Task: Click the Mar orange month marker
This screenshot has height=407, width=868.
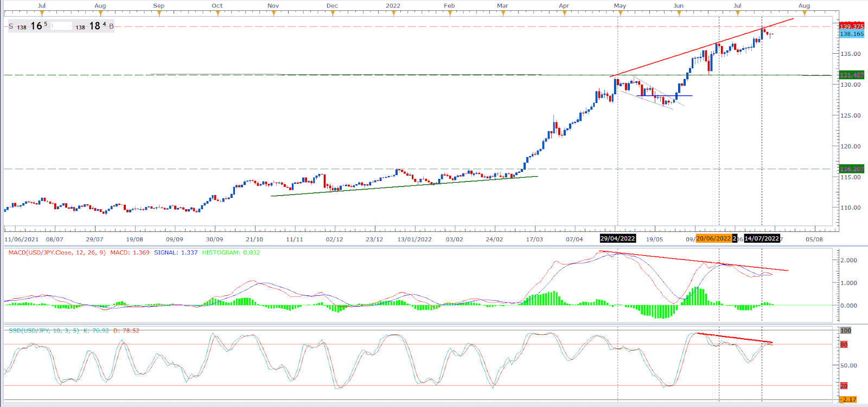Action: [x=503, y=13]
